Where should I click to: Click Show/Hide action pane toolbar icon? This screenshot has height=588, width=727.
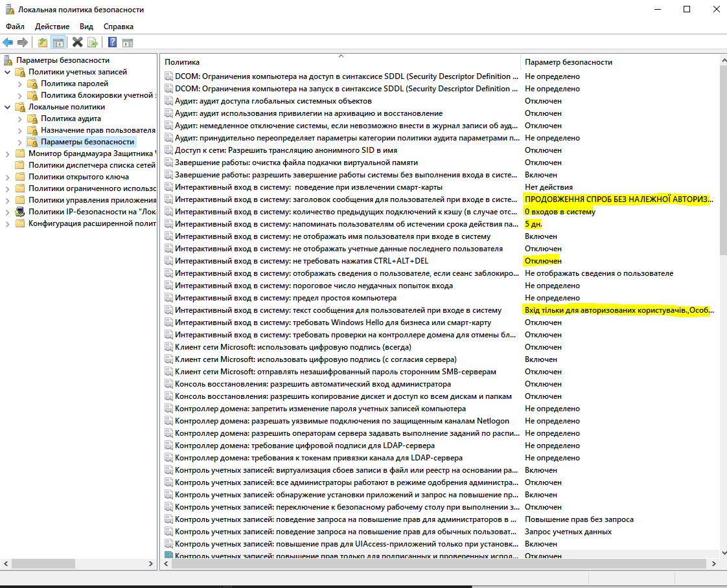click(128, 43)
